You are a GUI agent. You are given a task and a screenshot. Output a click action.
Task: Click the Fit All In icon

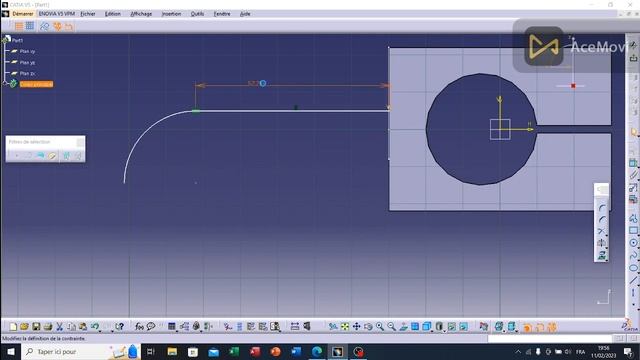345,327
